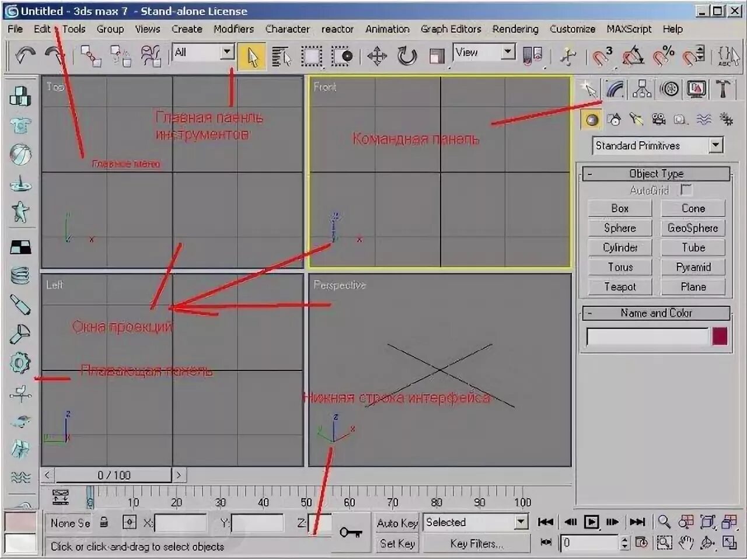The image size is (747, 560).
Task: Choose the Bind to Space Warp tool
Action: [151, 57]
